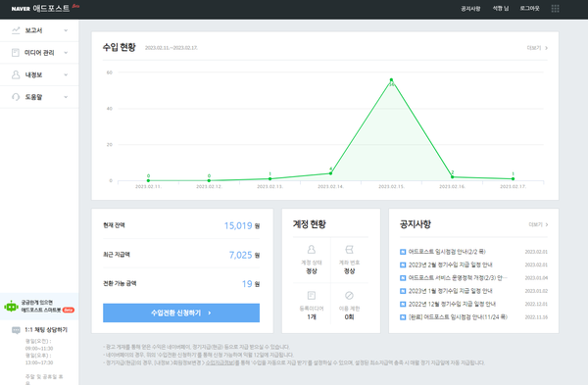588x385 pixels.
Task: Click notice icon beside 애드포스트 임시점검 안내(2/2 목)
Action: click(x=403, y=252)
